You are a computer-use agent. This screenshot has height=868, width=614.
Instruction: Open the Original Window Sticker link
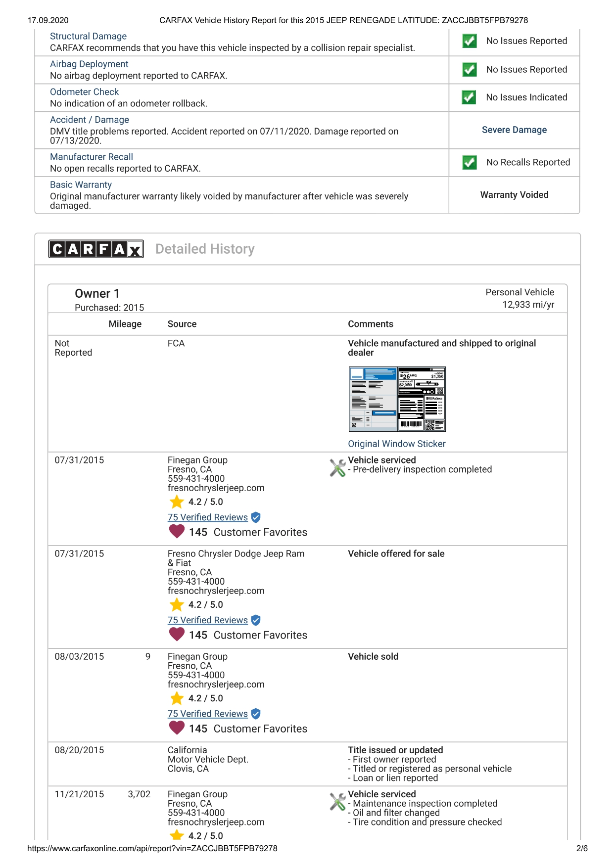pos(397,444)
